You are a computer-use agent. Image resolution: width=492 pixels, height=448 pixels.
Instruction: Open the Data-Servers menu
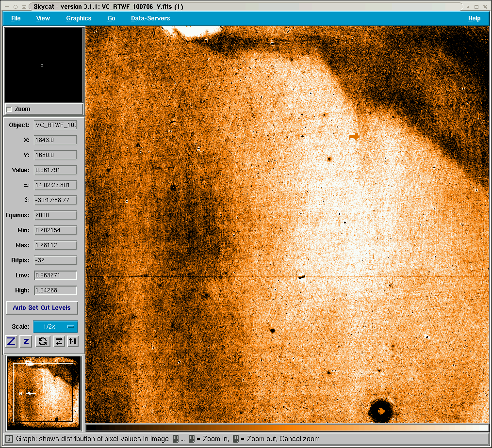click(150, 18)
